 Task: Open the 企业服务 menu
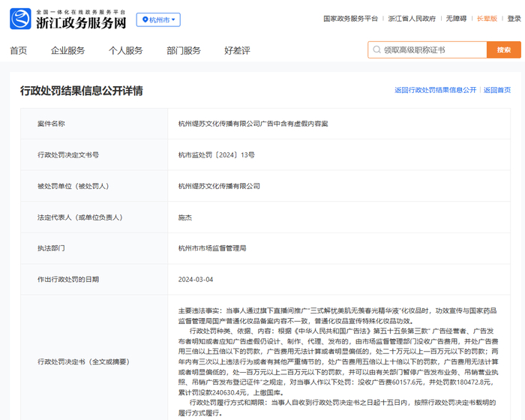tap(67, 50)
